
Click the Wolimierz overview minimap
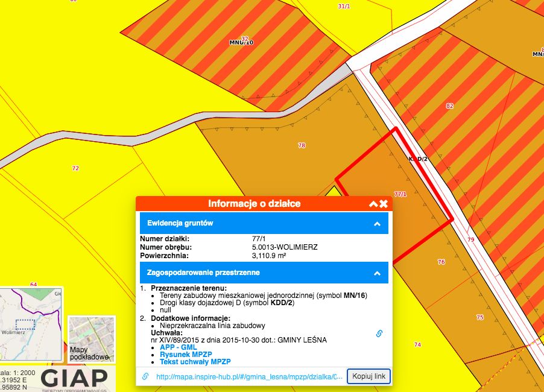(x=31, y=324)
